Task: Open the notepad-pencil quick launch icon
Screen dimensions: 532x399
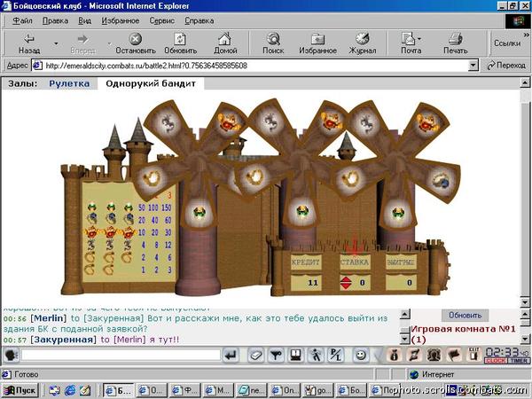Action: [x=85, y=390]
